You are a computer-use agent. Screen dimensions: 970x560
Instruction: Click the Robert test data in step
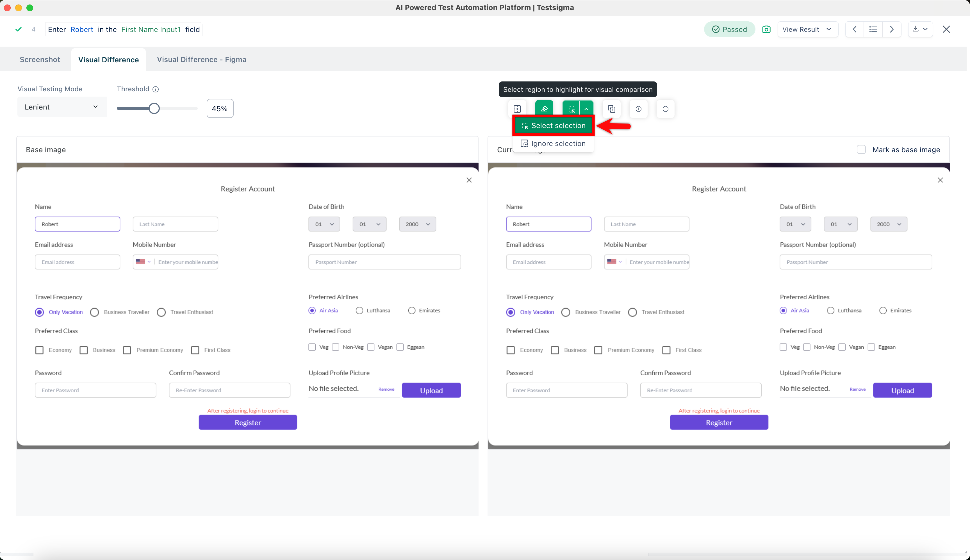[81, 29]
